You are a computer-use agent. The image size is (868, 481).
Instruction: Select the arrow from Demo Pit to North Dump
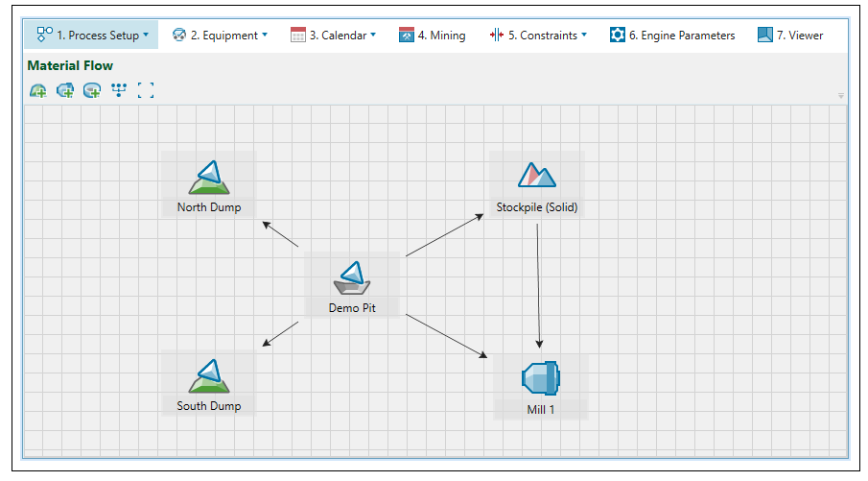tap(280, 234)
